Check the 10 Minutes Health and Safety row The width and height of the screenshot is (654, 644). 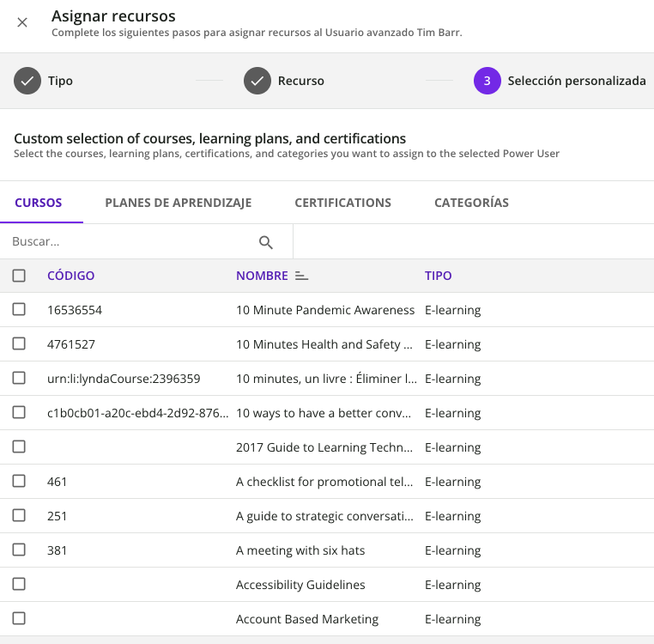19,344
